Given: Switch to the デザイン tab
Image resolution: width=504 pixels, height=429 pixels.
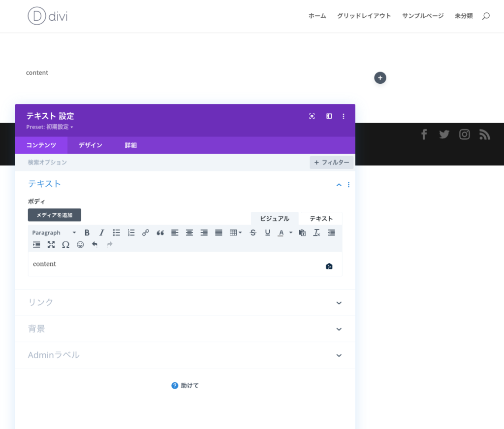Looking at the screenshot, I should click(91, 145).
